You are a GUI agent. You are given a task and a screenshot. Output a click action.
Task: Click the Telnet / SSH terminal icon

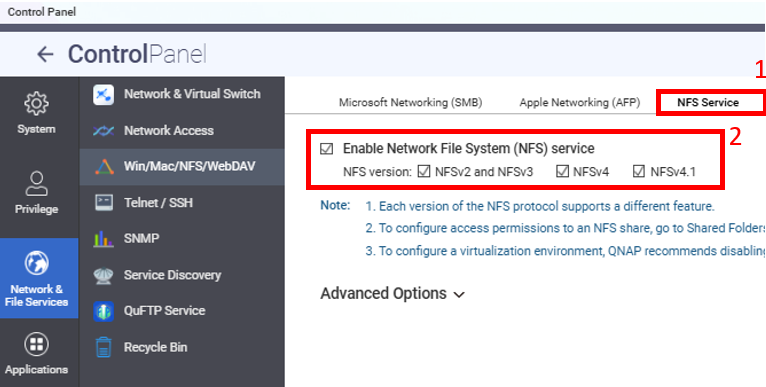[104, 202]
